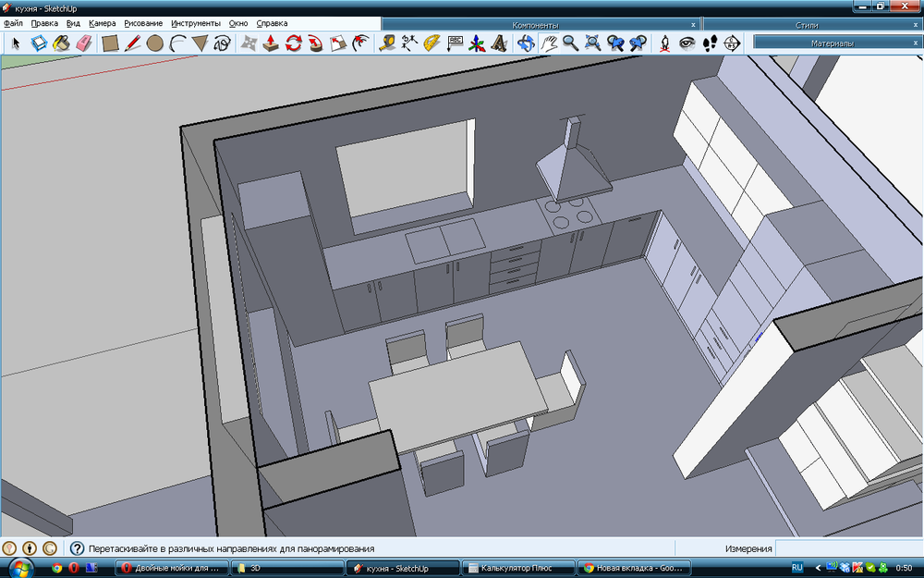The height and width of the screenshot is (578, 924).
Task: Select the Rectangle drawing tool
Action: (110, 43)
